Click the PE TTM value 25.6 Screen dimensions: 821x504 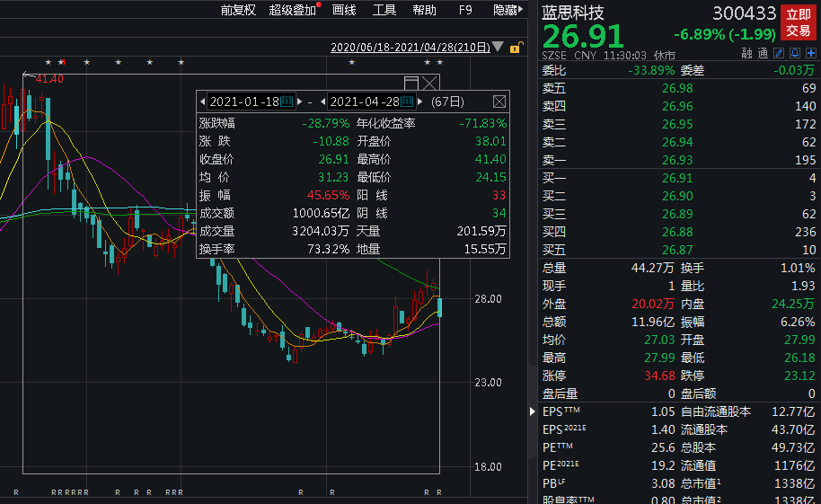tap(663, 447)
